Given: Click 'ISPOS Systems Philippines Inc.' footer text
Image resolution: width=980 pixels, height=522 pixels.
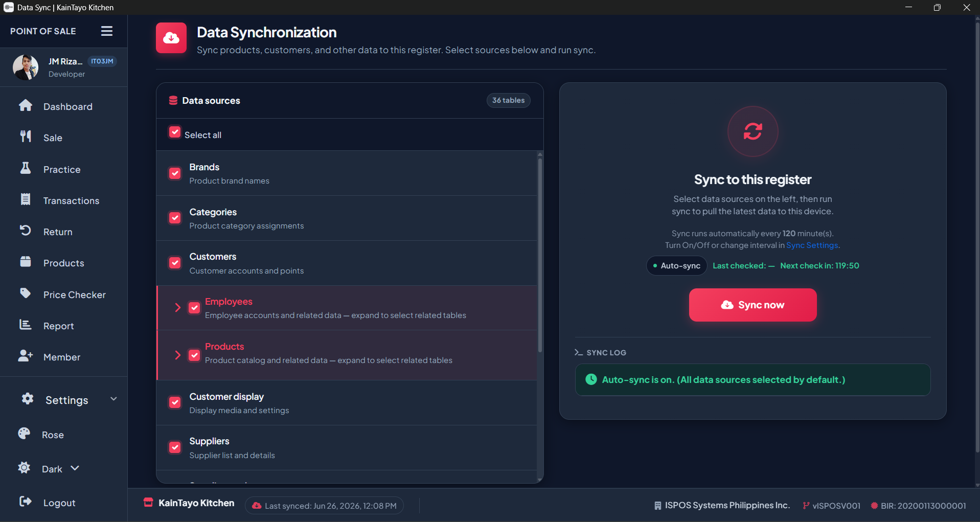Looking at the screenshot, I should (x=727, y=506).
